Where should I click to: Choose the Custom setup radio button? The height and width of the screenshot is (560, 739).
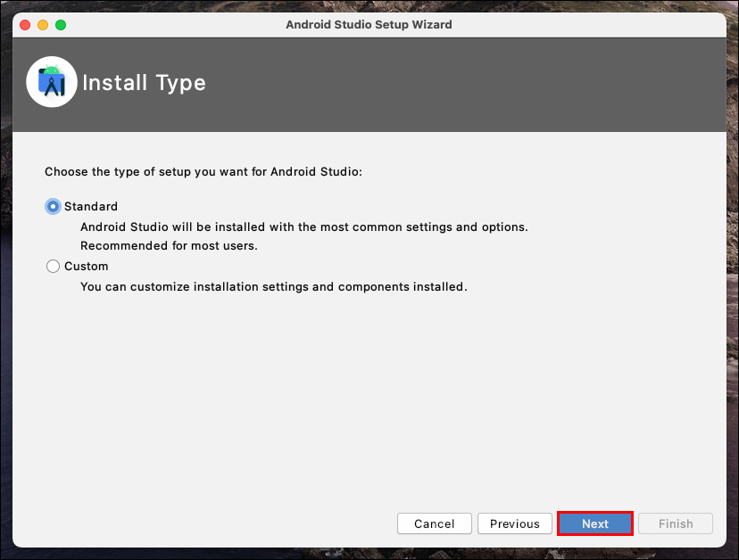click(53, 266)
